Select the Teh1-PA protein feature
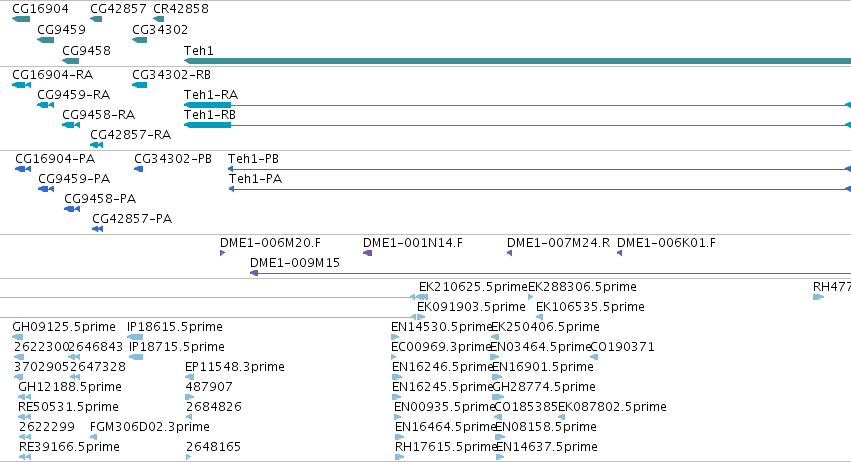The height and width of the screenshot is (462, 851). click(x=539, y=189)
